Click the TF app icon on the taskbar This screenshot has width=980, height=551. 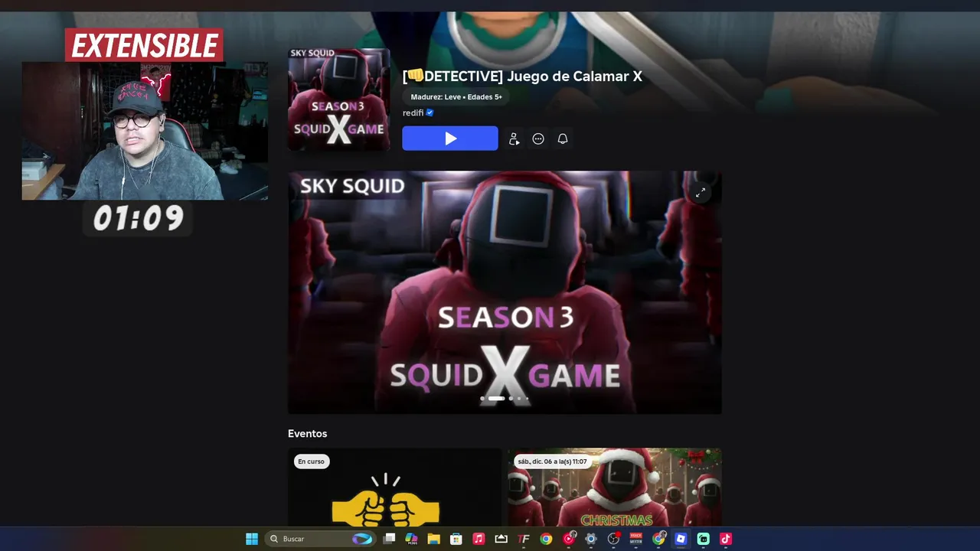pos(524,539)
